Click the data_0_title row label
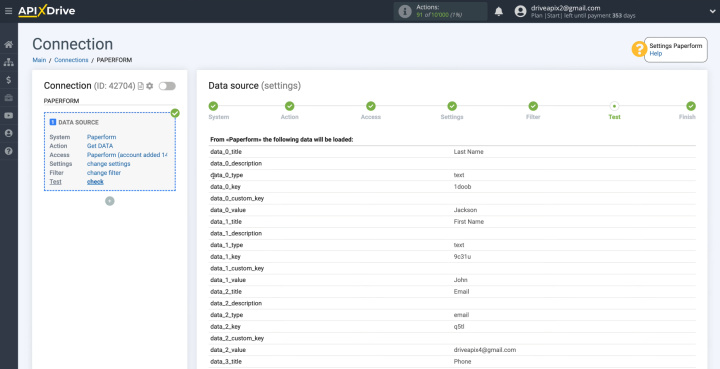This screenshot has height=369, width=720. (x=226, y=152)
